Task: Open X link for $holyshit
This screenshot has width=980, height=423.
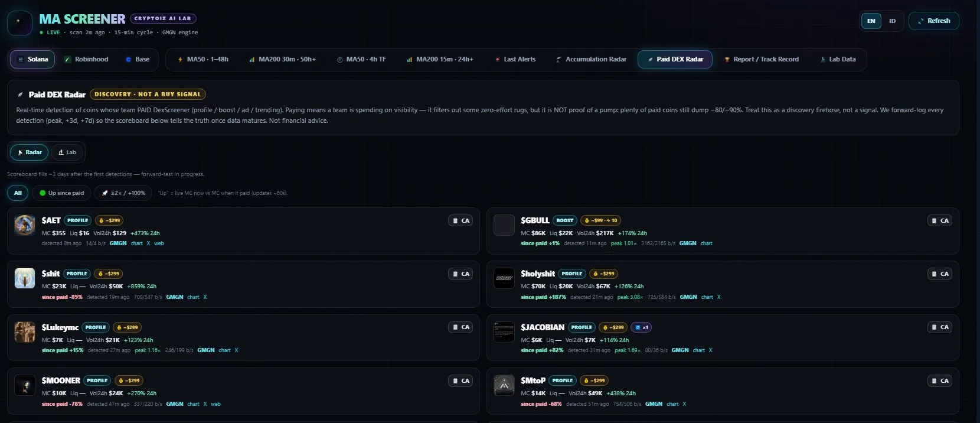Action: (x=718, y=297)
